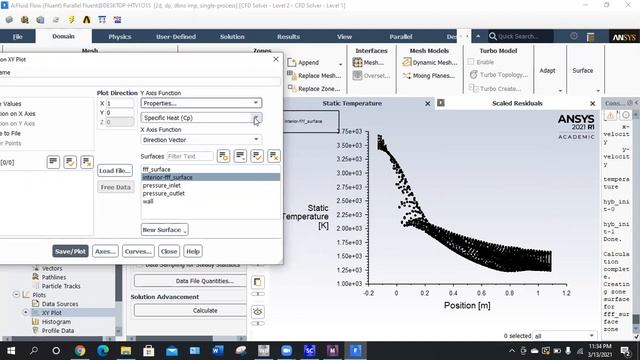Open Y Axis Function Properties dropdown

201,103
